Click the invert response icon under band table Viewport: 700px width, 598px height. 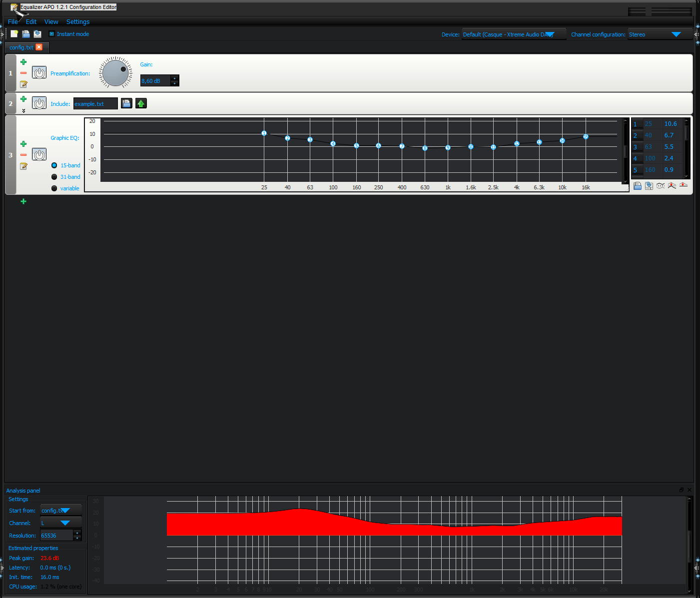pos(661,186)
